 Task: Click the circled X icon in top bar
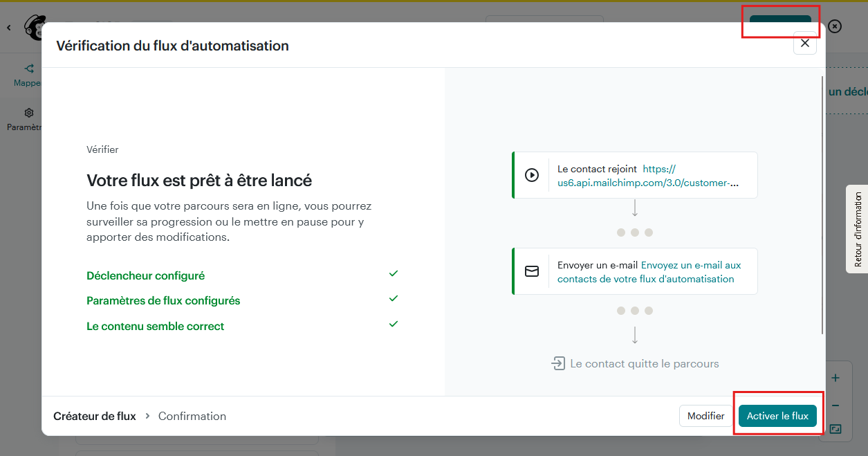pyautogui.click(x=835, y=26)
